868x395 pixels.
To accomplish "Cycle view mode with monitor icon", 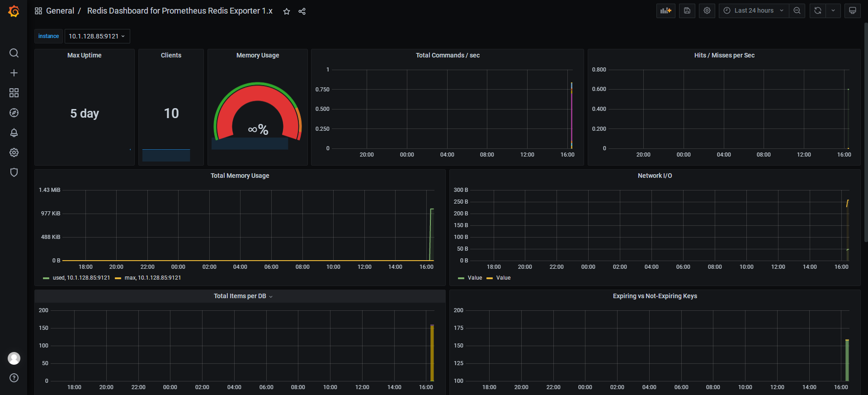I will click(x=853, y=11).
